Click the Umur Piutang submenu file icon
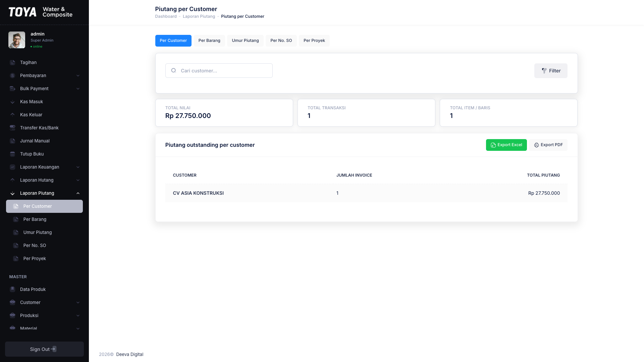 point(16,233)
